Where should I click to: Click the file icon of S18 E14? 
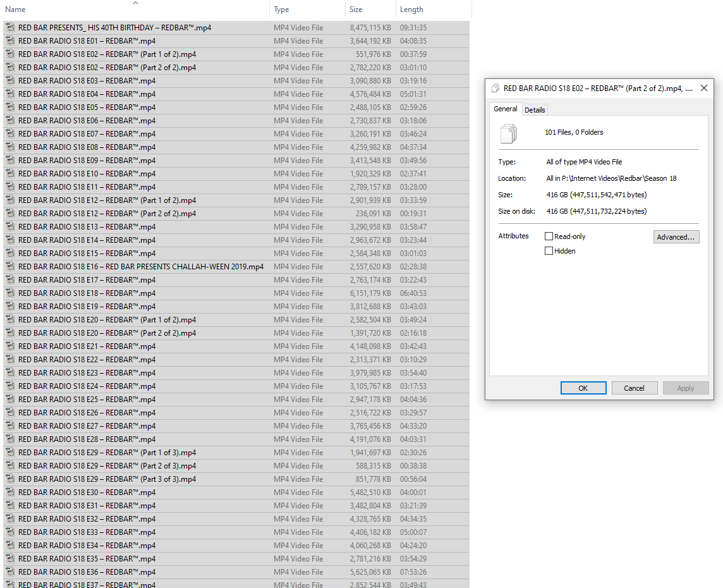[10, 240]
